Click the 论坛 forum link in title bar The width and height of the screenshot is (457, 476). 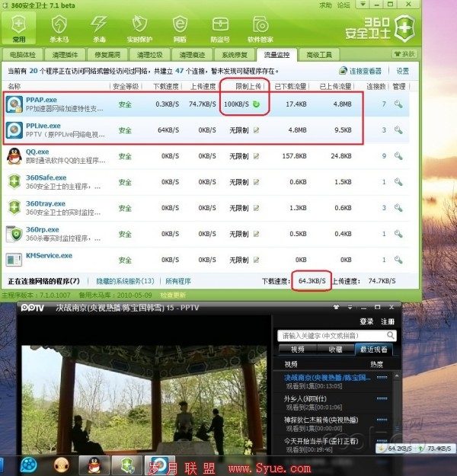344,5
